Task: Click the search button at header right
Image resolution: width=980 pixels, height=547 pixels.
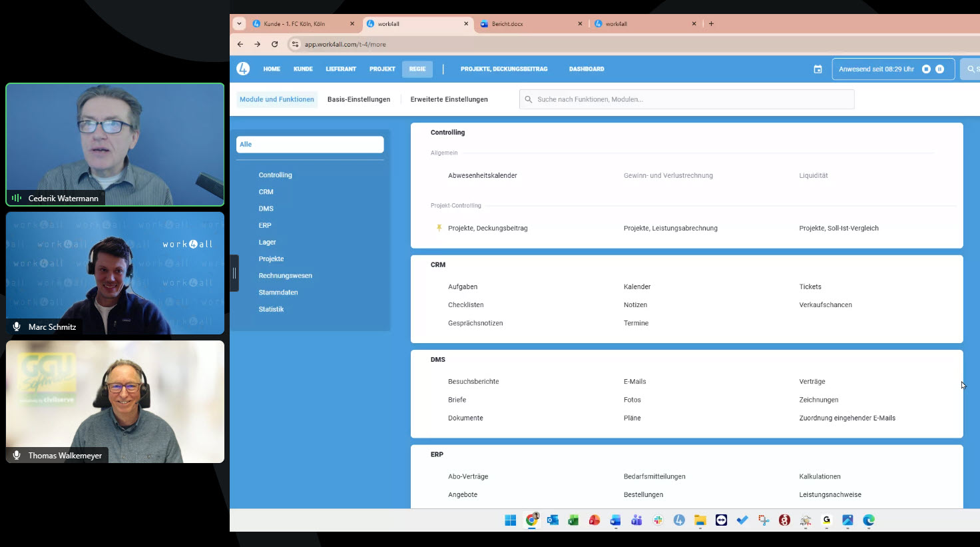Action: [971, 69]
